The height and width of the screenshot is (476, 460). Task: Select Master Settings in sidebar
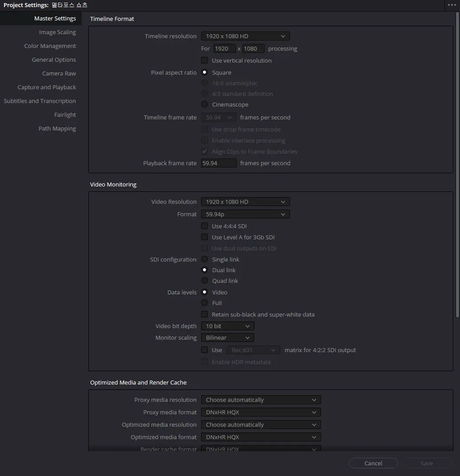[x=55, y=19]
